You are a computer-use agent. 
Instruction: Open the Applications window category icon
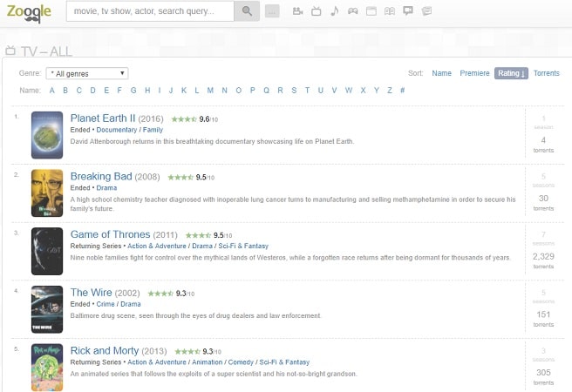pyautogui.click(x=371, y=11)
